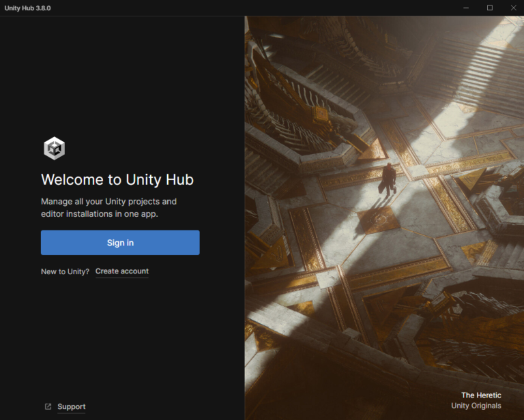Click the empty dark area above Support

point(121,341)
